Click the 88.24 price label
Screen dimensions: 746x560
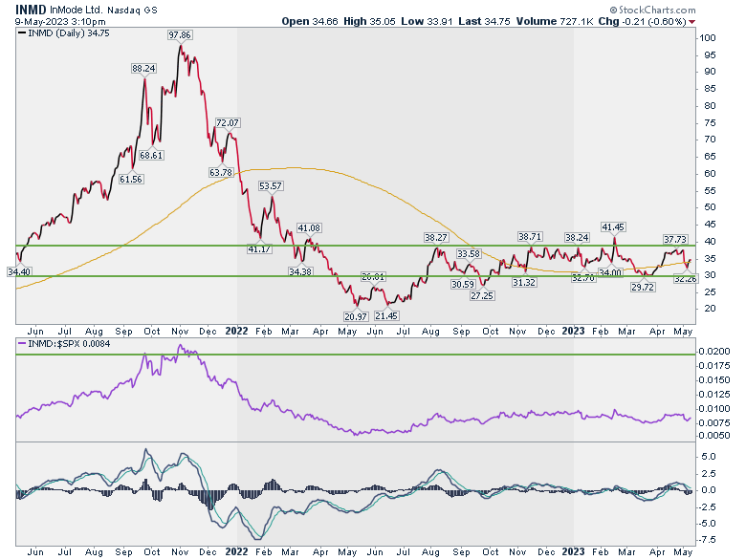coord(143,69)
